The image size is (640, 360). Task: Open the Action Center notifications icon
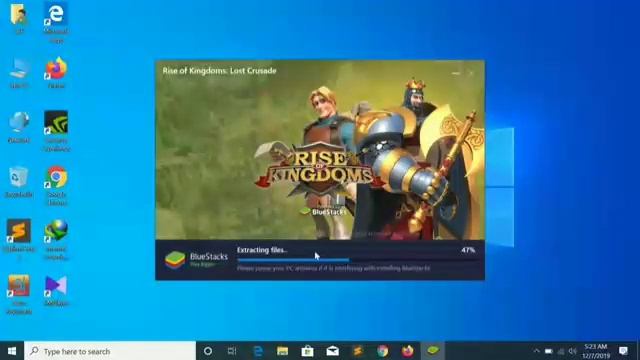[623, 351]
